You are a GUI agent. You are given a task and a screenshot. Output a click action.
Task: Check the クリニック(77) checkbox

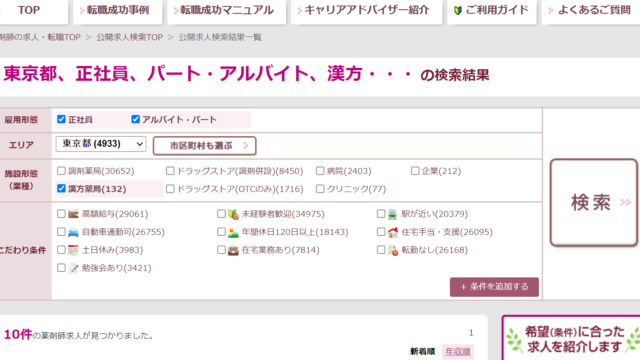point(320,189)
